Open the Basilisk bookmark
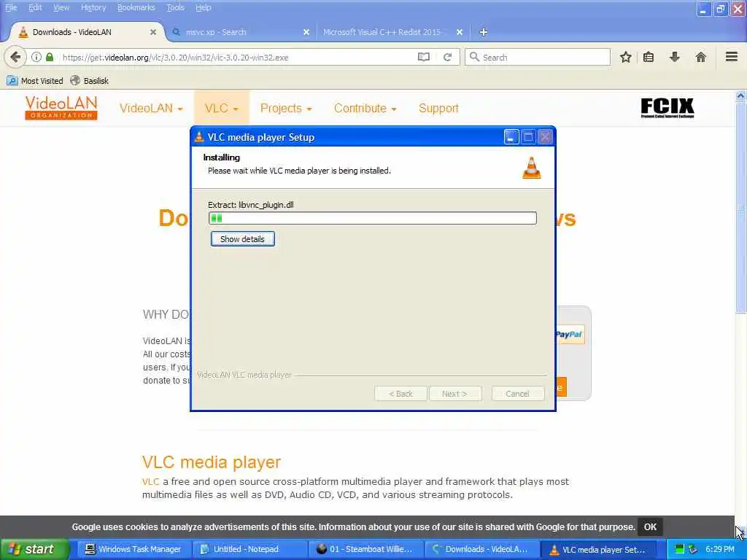This screenshot has height=560, width=747. pyautogui.click(x=89, y=81)
